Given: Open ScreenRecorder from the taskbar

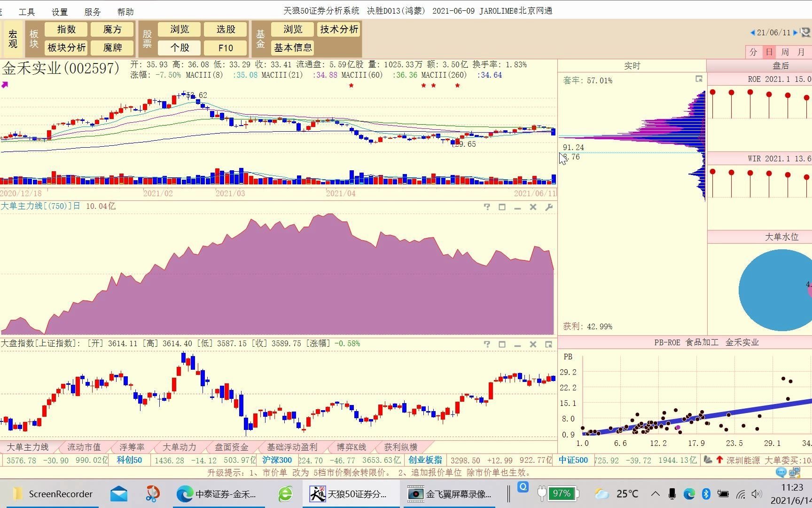Looking at the screenshot, I should click(53, 494).
